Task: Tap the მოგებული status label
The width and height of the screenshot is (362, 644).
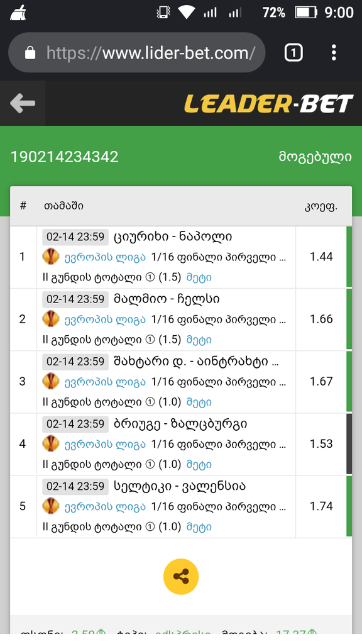Action: pyautogui.click(x=315, y=157)
